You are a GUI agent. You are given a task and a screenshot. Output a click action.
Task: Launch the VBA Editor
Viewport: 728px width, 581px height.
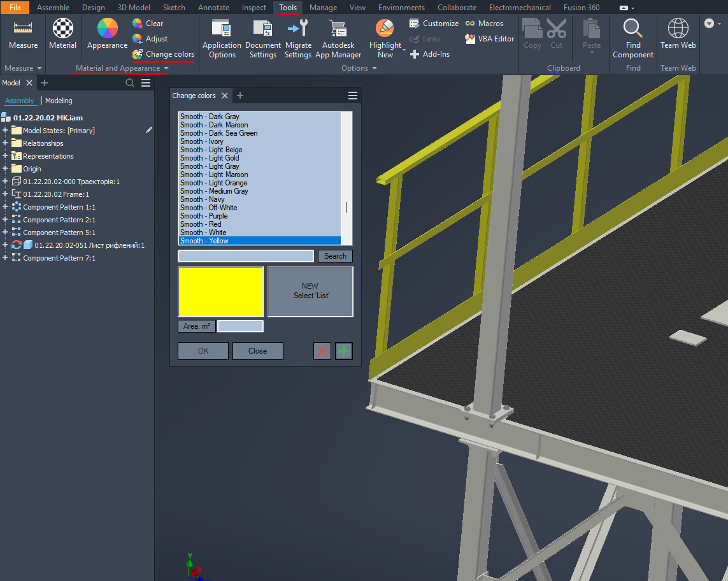coord(489,39)
